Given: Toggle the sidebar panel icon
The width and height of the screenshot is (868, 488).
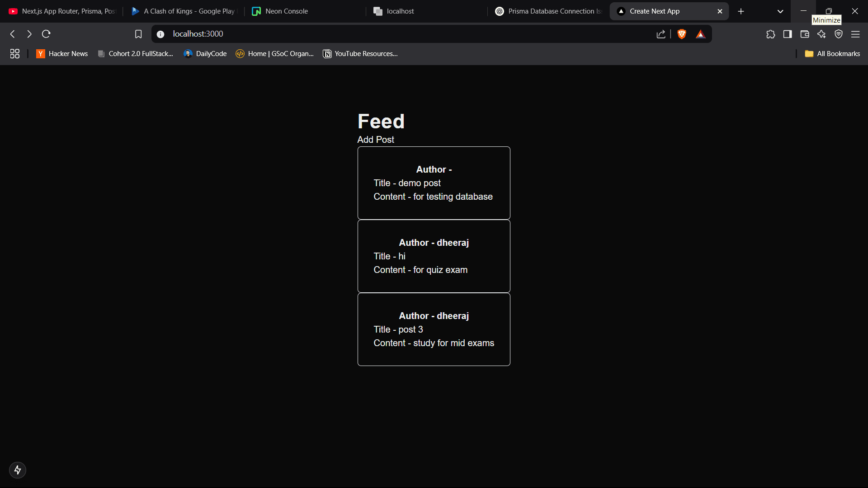Looking at the screenshot, I should point(788,34).
